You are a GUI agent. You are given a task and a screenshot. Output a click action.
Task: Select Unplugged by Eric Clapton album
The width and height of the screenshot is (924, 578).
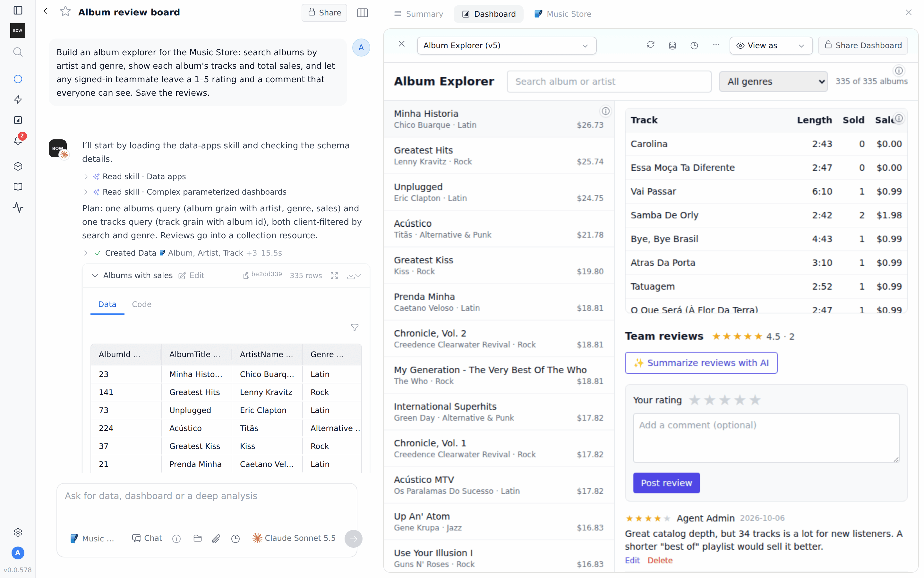coord(499,192)
